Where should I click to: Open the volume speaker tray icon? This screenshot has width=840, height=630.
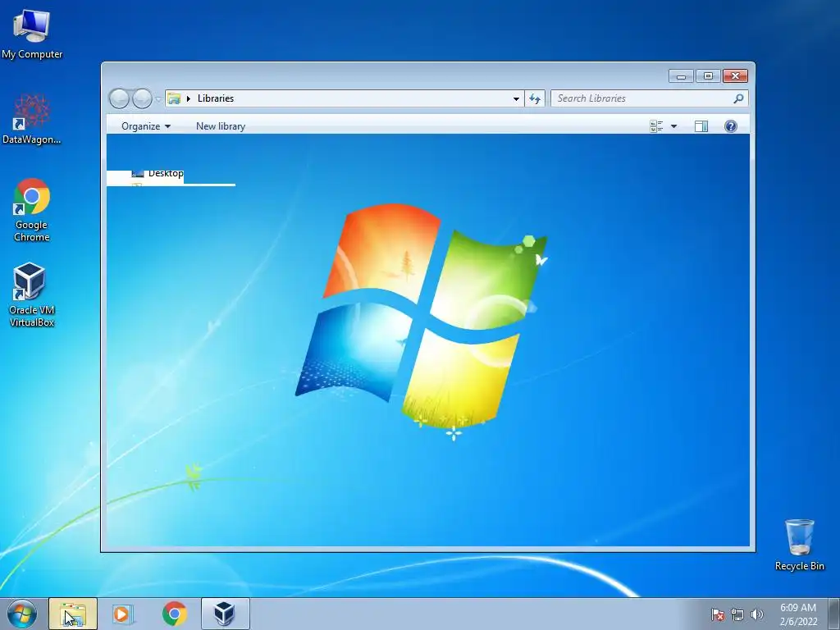coord(756,614)
